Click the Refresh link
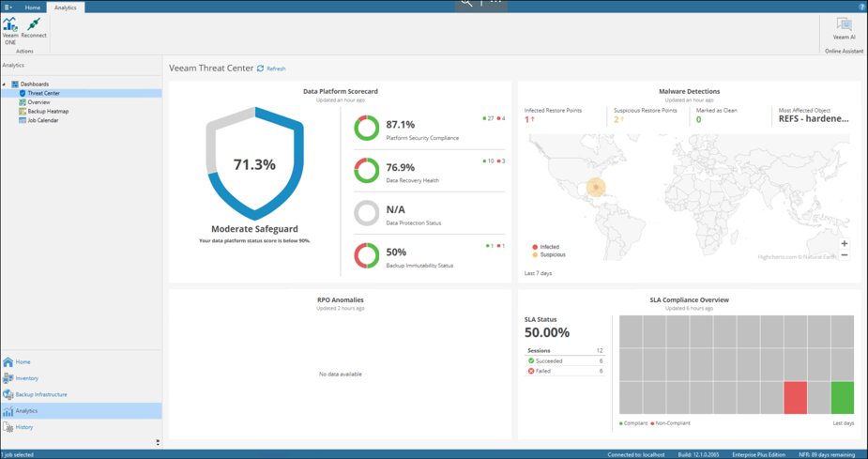The height and width of the screenshot is (459, 868). [276, 69]
